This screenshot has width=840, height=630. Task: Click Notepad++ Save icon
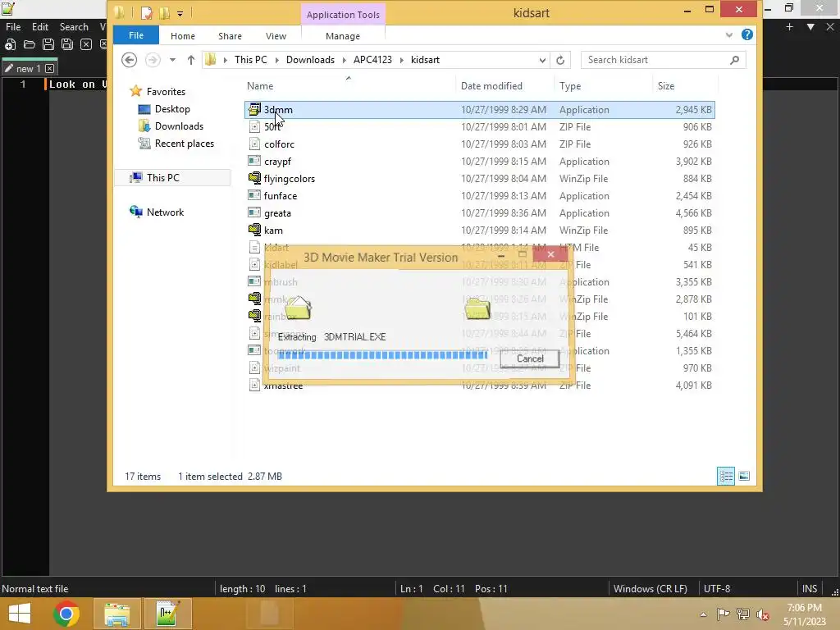click(x=48, y=44)
